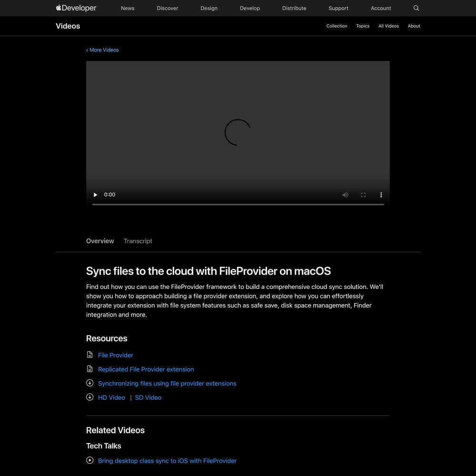Screen dimensions: 476x476
Task: Download the SD Video
Action: pos(148,397)
